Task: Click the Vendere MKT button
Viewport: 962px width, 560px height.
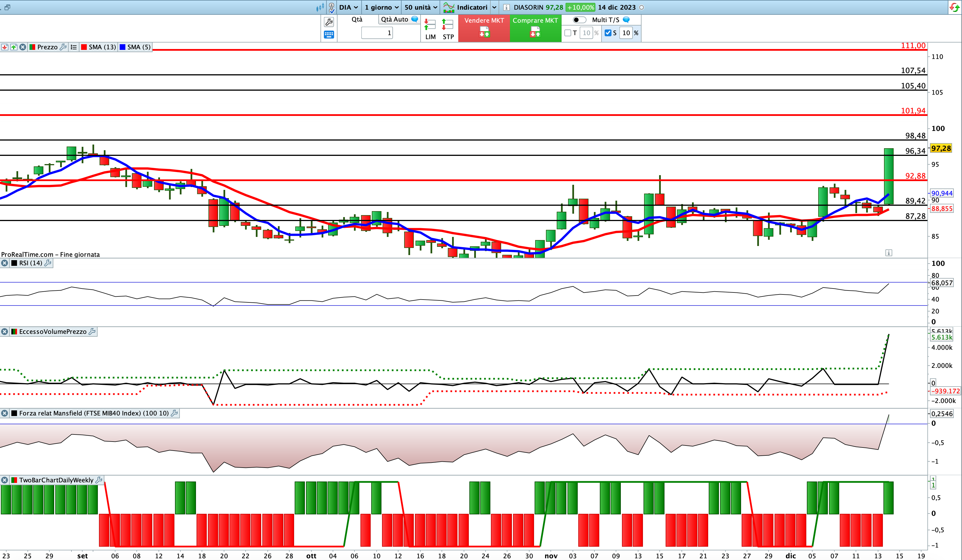Action: [484, 27]
